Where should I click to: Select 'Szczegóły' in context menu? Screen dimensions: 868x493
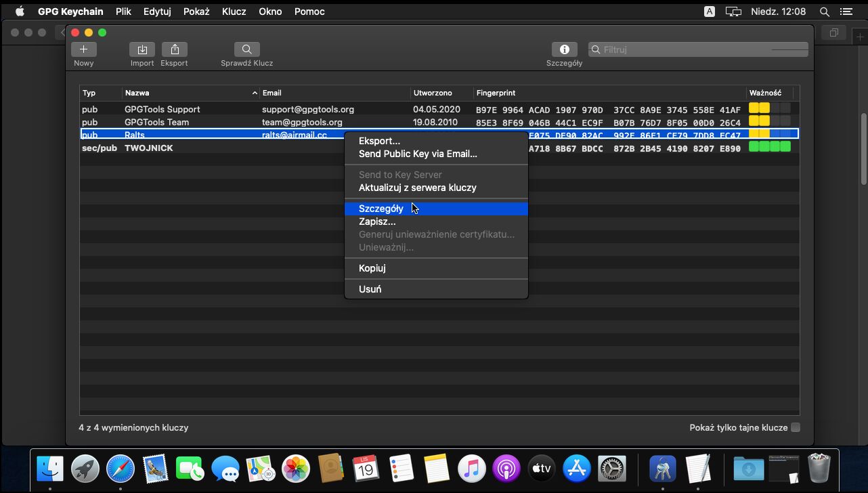pyautogui.click(x=381, y=209)
